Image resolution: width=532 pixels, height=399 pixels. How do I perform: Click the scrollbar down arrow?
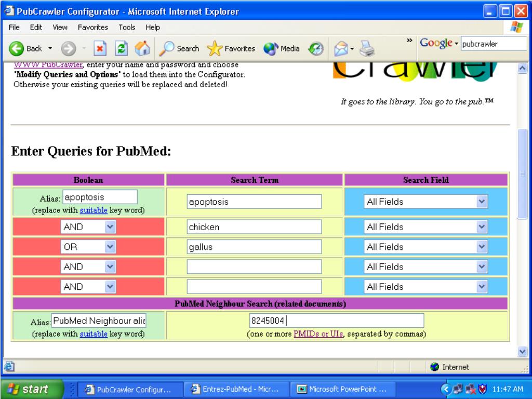point(523,352)
